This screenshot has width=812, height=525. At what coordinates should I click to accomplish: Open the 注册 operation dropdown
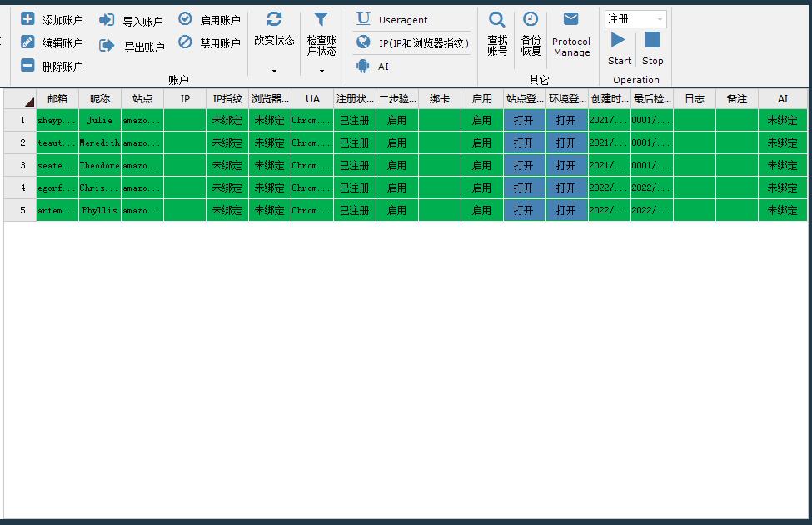click(x=660, y=20)
